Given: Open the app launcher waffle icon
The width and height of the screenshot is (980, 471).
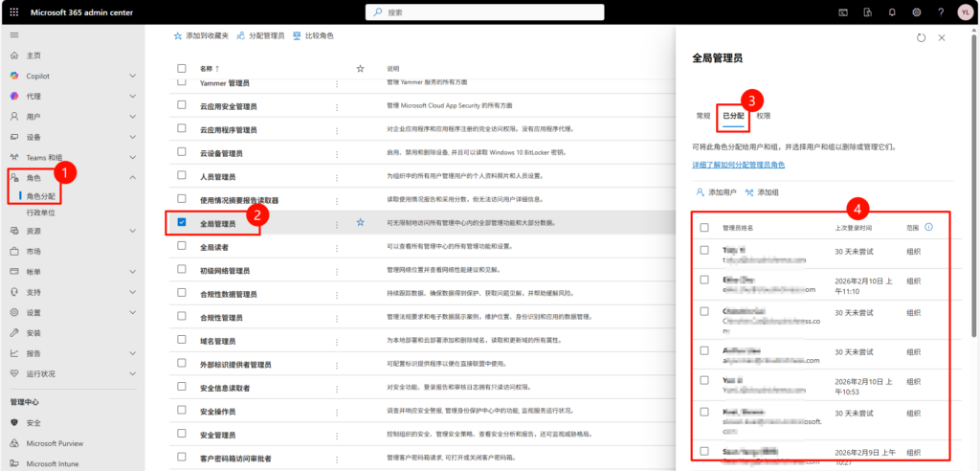Looking at the screenshot, I should coord(14,11).
